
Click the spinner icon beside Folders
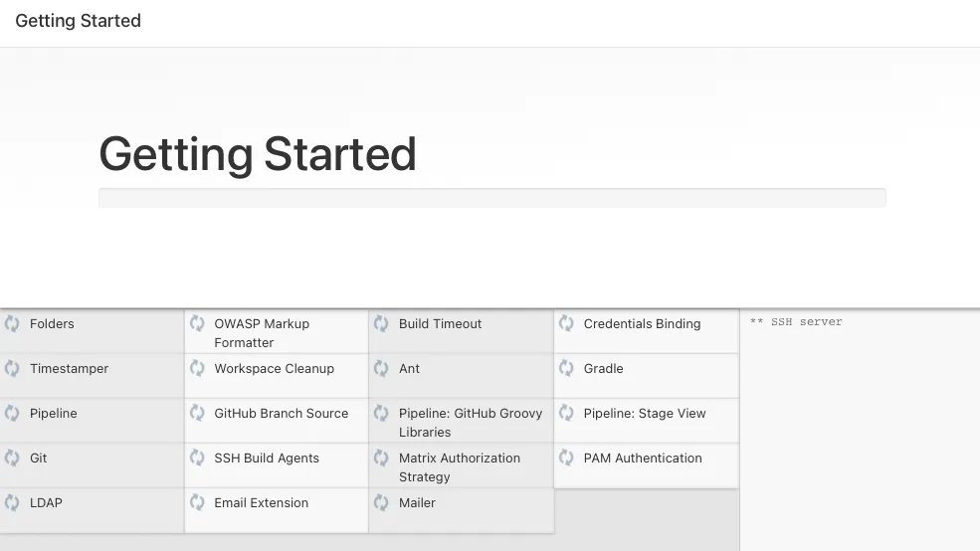[x=12, y=324]
